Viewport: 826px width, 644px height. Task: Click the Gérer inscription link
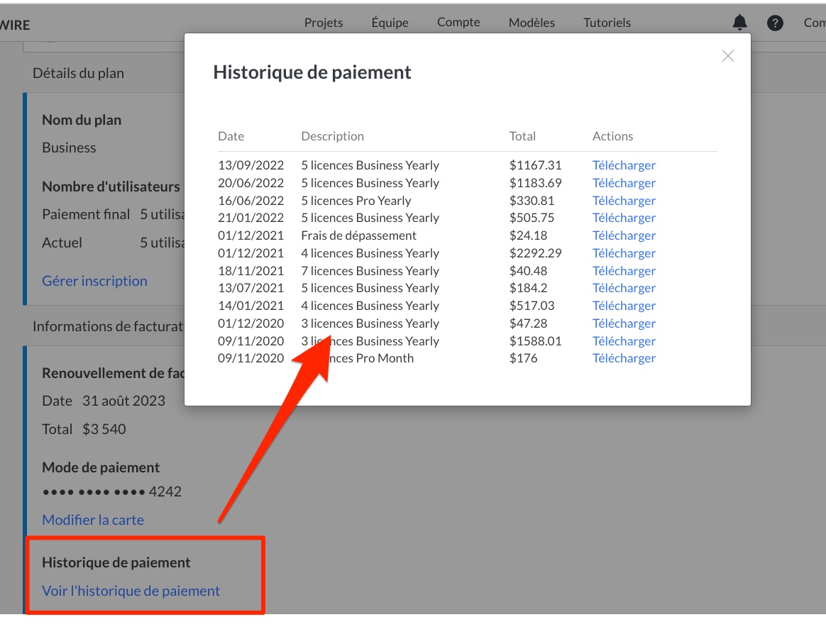pyautogui.click(x=95, y=281)
